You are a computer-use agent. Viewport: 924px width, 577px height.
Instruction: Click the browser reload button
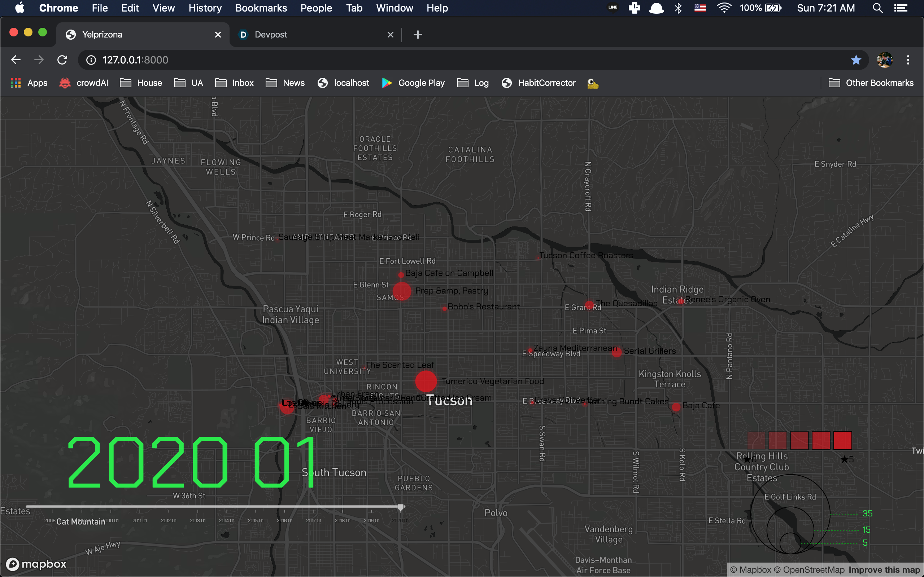coord(62,60)
